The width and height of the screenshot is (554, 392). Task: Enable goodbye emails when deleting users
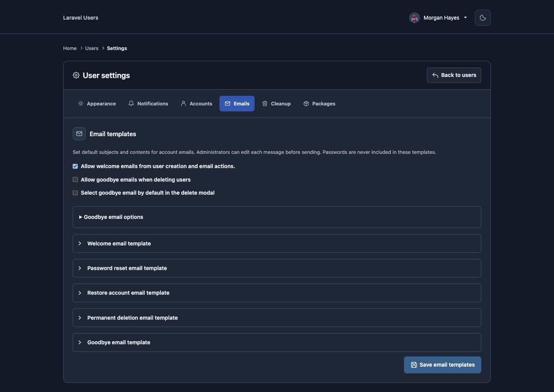point(75,180)
